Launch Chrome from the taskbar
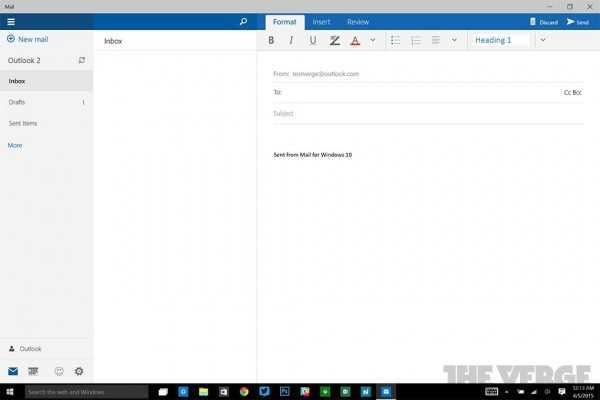 pos(244,392)
